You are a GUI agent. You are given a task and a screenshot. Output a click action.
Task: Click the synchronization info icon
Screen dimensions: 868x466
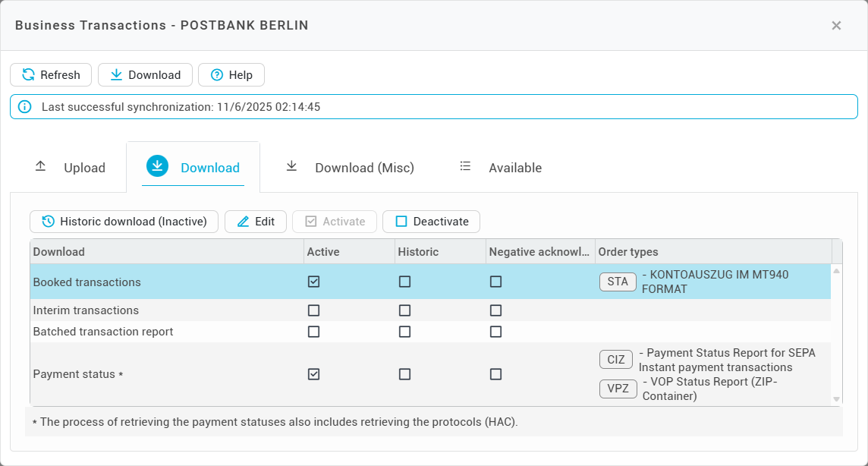[25, 107]
